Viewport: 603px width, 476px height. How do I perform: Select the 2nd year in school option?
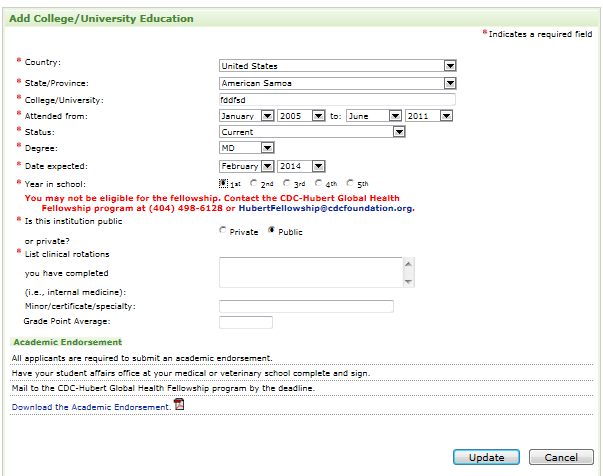coord(255,184)
